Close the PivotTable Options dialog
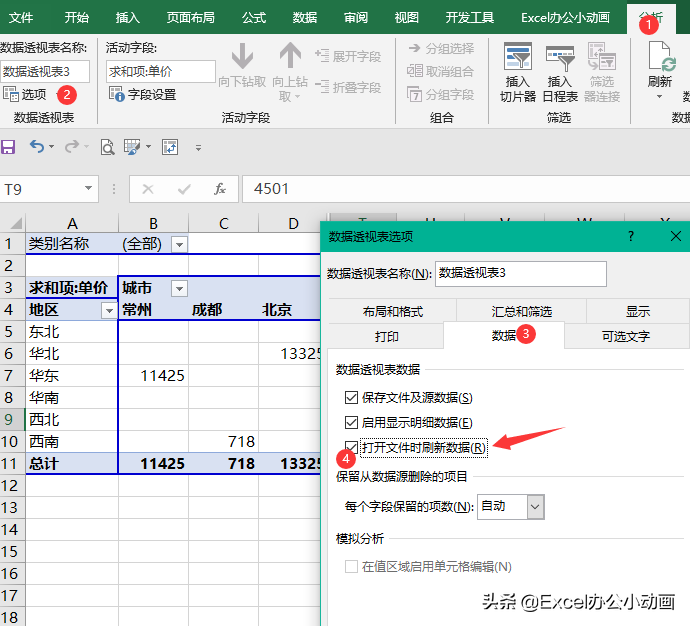690x626 pixels. tap(676, 236)
